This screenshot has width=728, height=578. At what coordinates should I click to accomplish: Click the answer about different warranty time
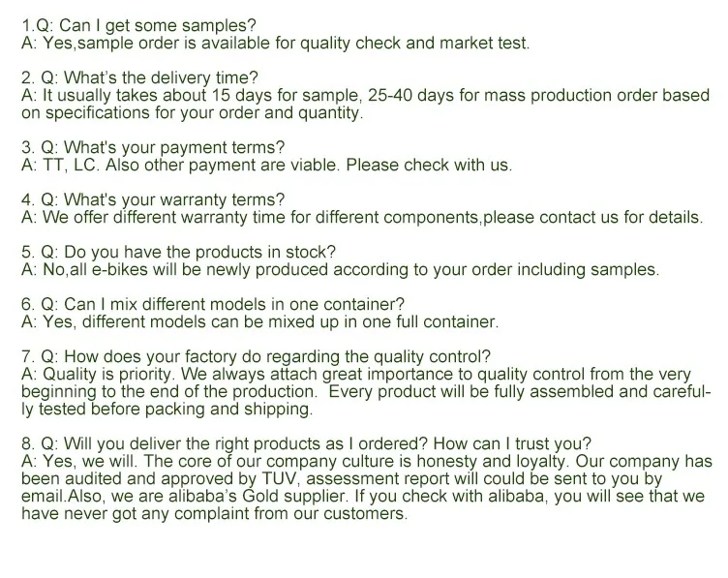point(362,218)
